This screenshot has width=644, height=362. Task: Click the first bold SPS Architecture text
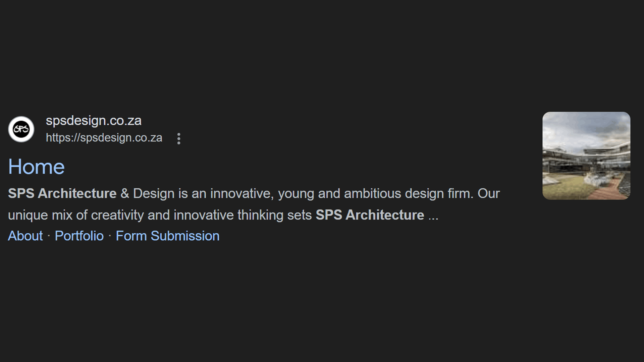pos(62,193)
